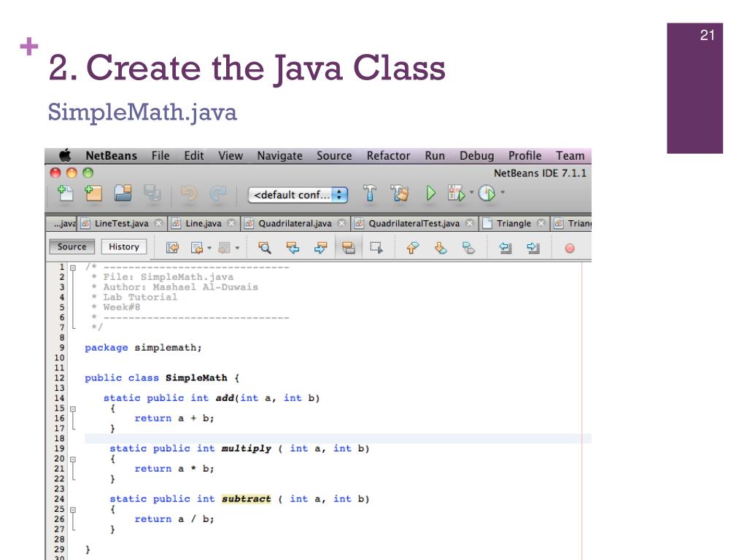Open Profile Project dropdown arrow
747x560 pixels.
click(503, 192)
